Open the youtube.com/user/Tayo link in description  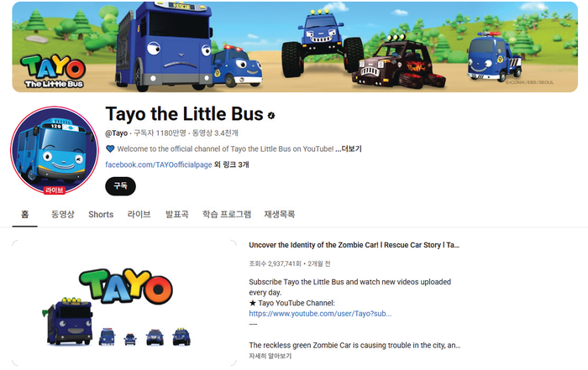[x=320, y=314]
